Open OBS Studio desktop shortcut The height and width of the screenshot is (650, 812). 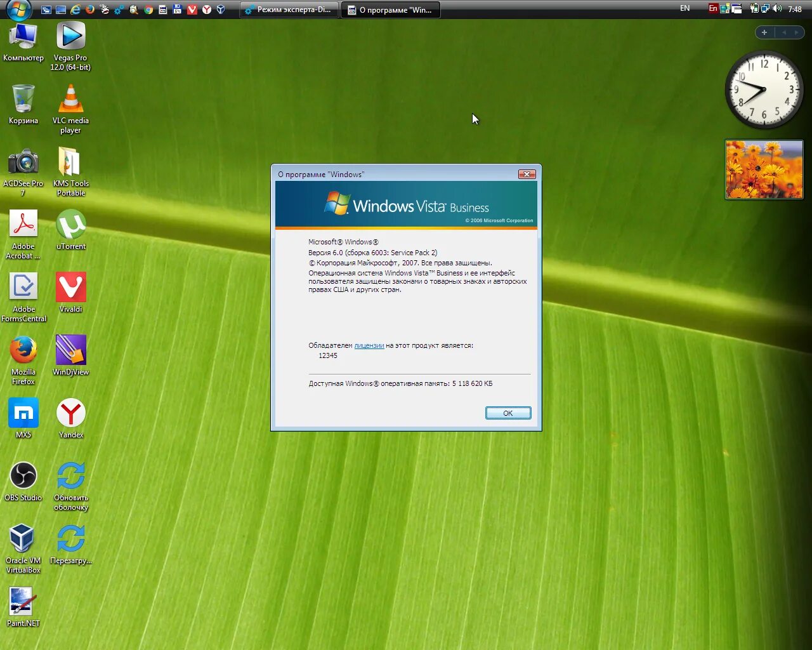[x=23, y=481]
